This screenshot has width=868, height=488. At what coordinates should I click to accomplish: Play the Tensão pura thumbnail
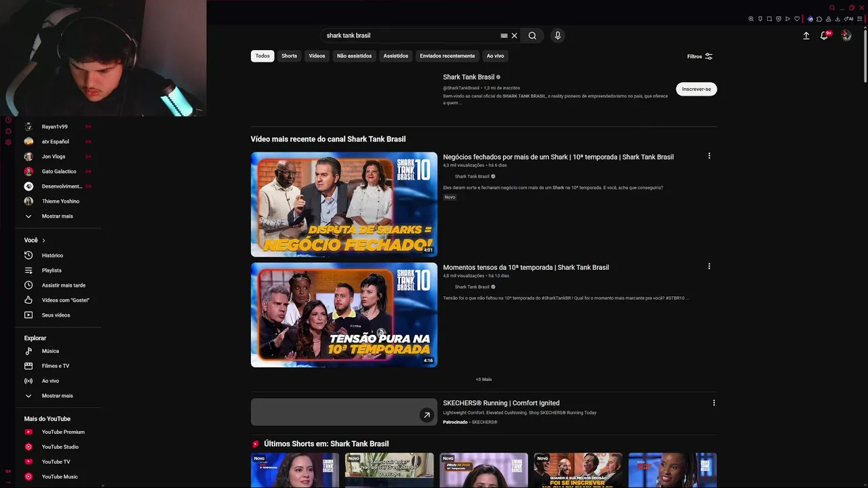click(344, 315)
